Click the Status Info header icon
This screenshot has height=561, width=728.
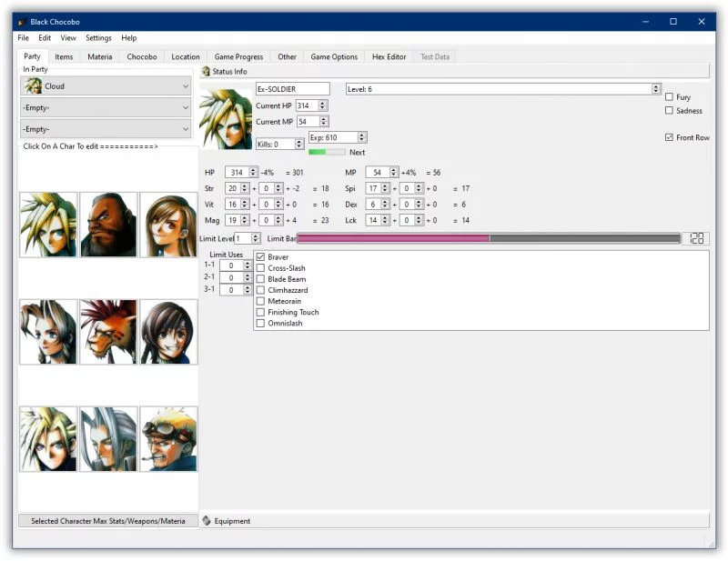[x=206, y=72]
